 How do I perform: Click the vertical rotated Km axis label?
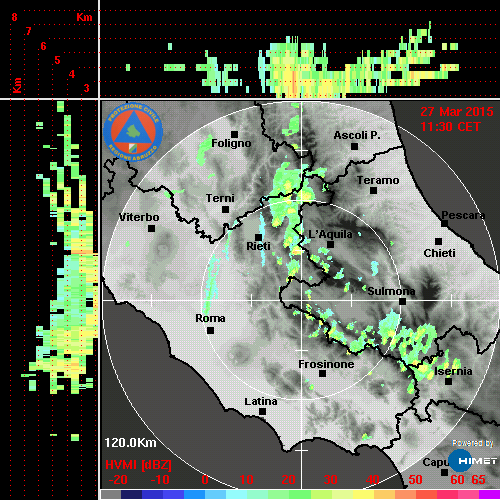[x=17, y=85]
